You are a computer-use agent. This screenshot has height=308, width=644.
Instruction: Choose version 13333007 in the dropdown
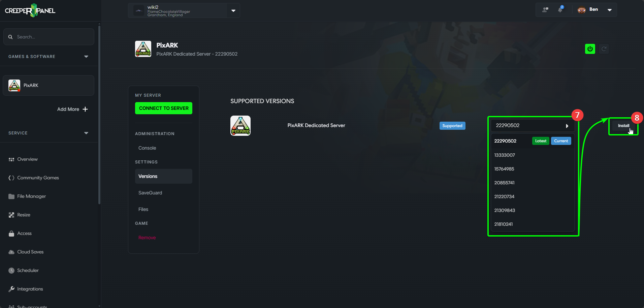(x=505, y=155)
